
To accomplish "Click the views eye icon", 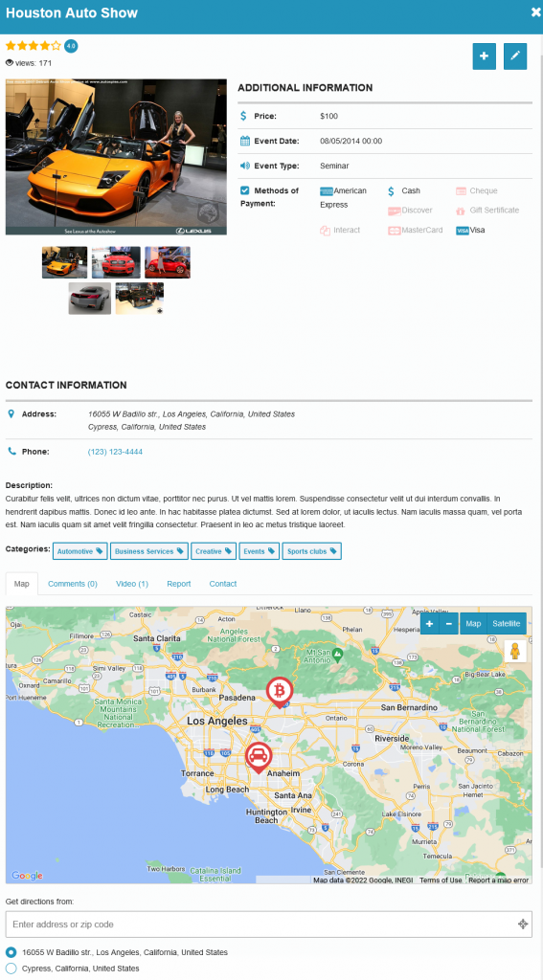I will coord(10,62).
